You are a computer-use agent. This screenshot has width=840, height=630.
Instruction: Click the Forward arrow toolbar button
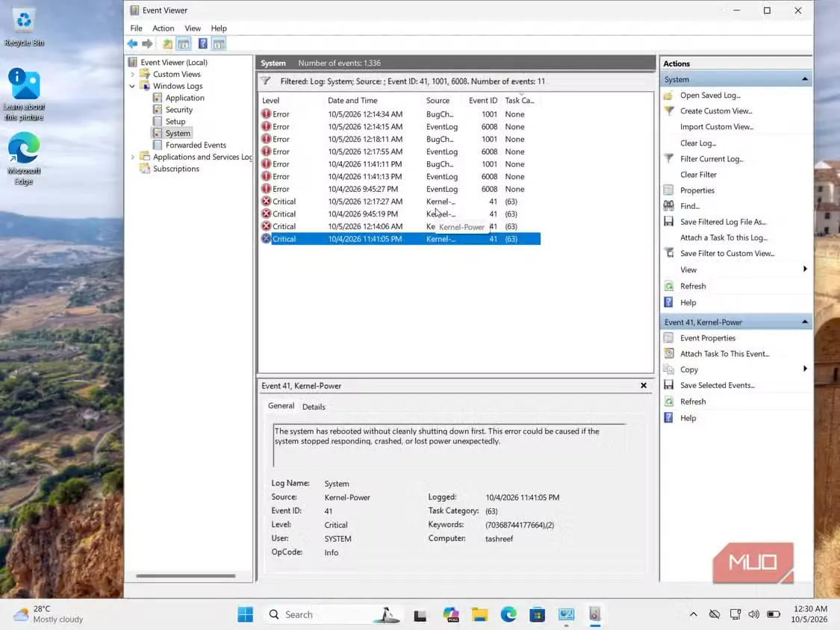click(147, 44)
